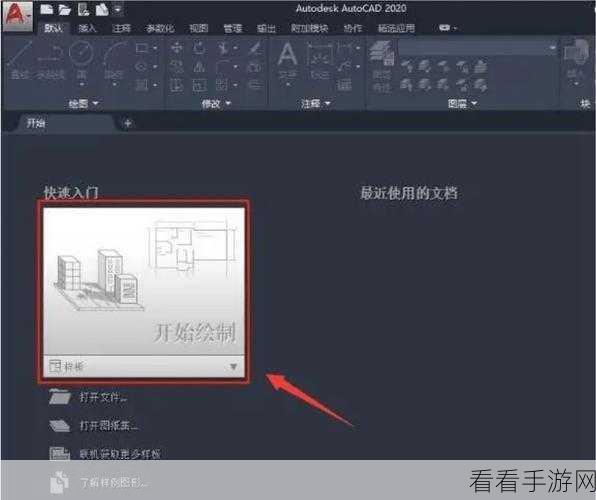Select the Trim tool in modify panel
Screen dimensions: 596x500
point(223,48)
